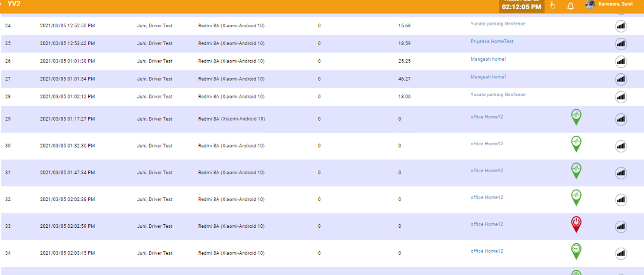Viewport: 644px width, 275px height.
Task: Click signal strength icon in row 28
Action: click(621, 97)
